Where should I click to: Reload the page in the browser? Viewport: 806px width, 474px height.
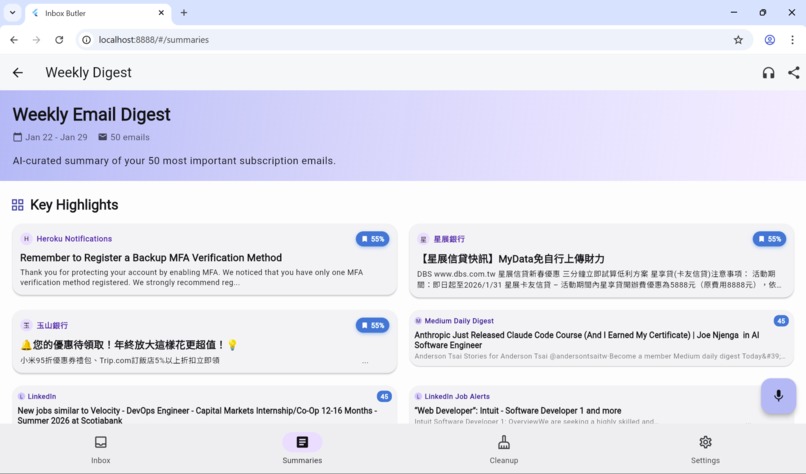pos(59,40)
